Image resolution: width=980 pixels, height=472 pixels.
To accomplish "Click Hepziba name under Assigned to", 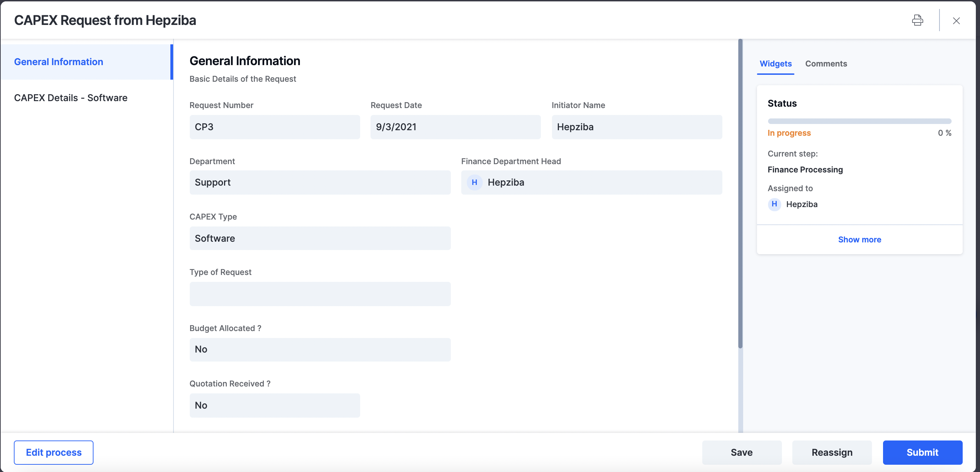I will pyautogui.click(x=802, y=204).
